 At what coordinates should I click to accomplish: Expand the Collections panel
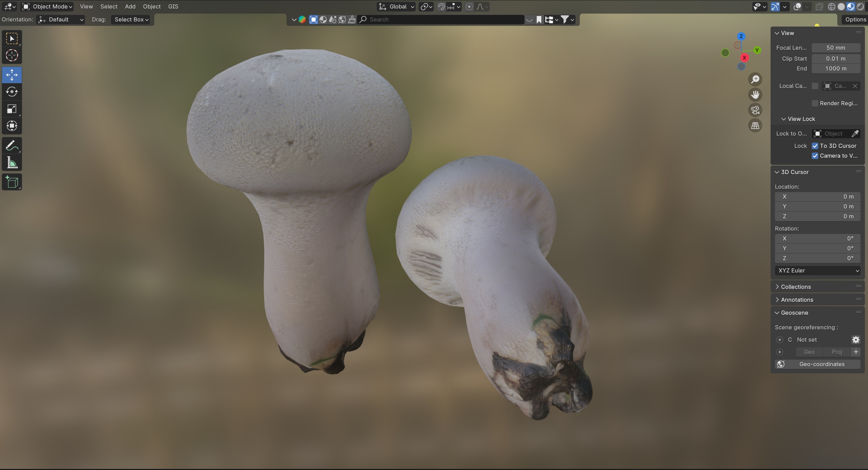795,287
